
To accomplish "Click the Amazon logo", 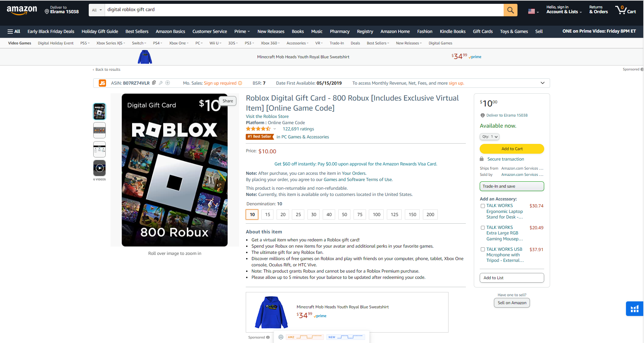I will point(22,10).
